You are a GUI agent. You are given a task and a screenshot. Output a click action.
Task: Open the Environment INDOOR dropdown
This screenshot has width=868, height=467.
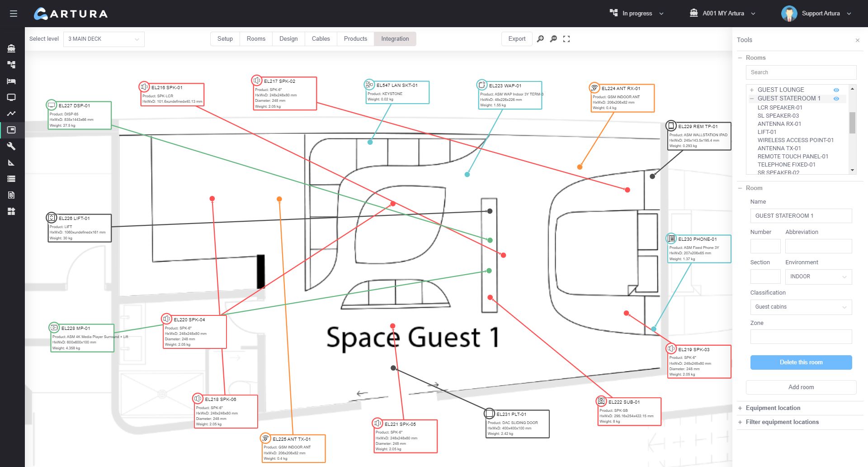(x=818, y=276)
